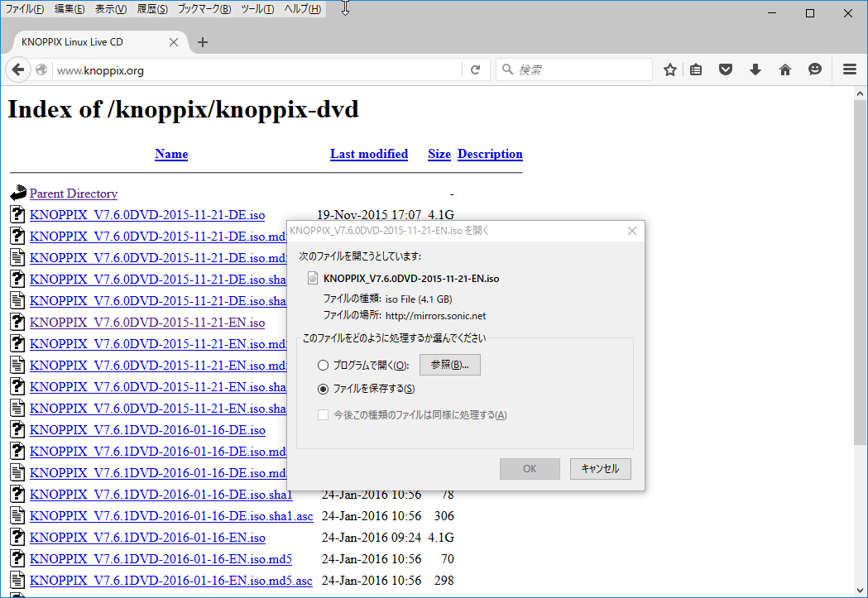Close the file open dialog
This screenshot has width=868, height=598.
[x=632, y=231]
